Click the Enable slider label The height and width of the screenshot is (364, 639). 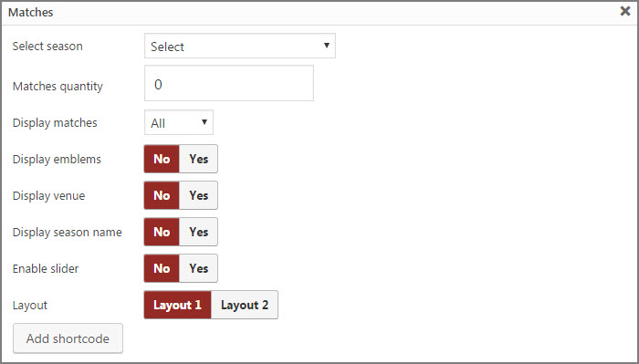click(46, 269)
